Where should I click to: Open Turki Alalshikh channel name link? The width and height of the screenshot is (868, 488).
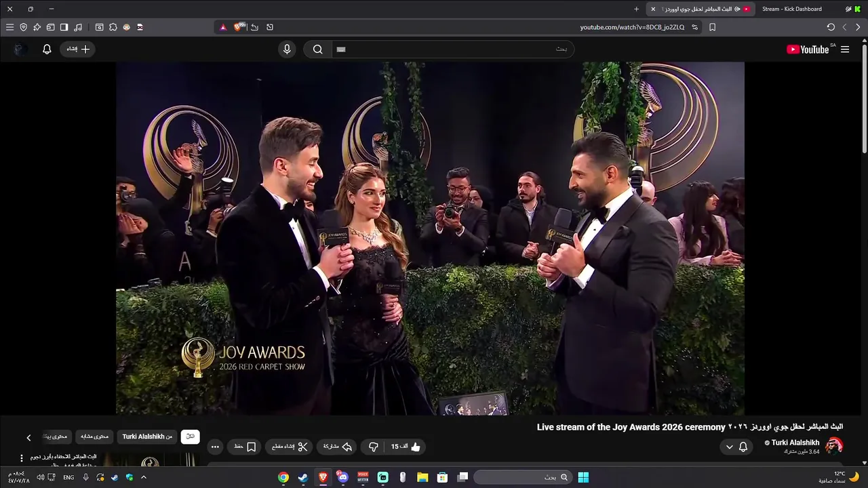point(795,443)
